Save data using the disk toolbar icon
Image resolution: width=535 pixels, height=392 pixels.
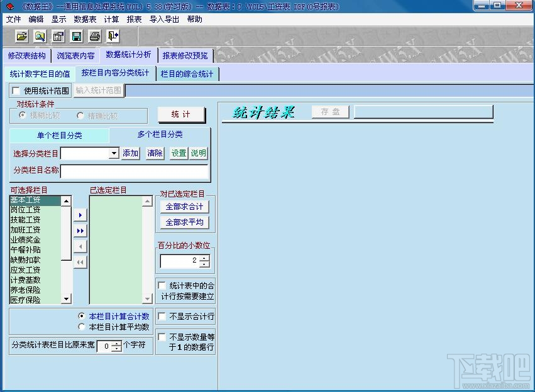[76, 36]
